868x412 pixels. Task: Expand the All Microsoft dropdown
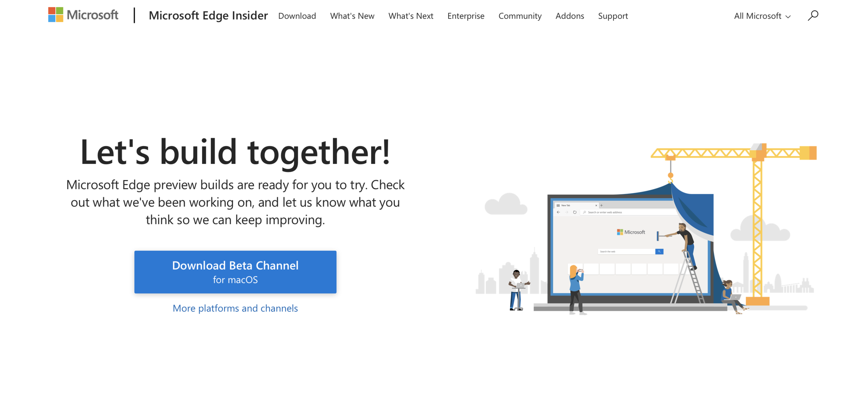click(762, 16)
